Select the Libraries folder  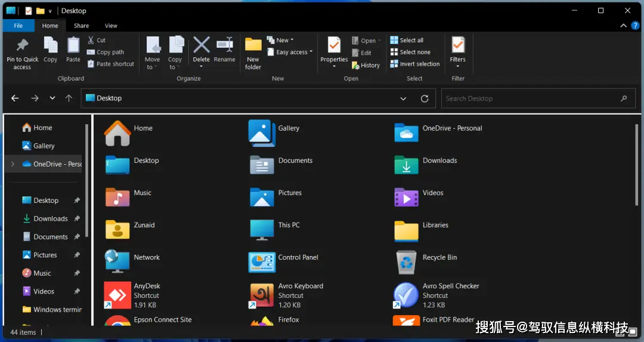coord(422,230)
